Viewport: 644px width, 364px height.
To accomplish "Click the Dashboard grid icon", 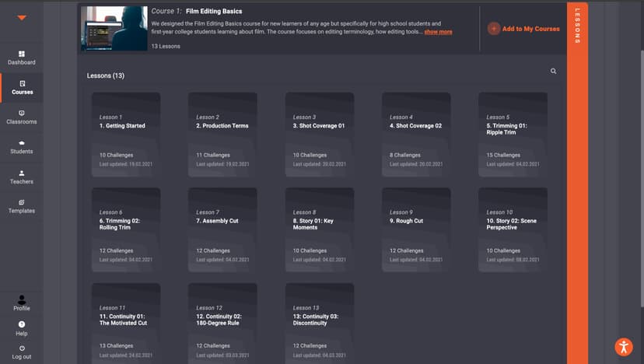I will click(22, 54).
